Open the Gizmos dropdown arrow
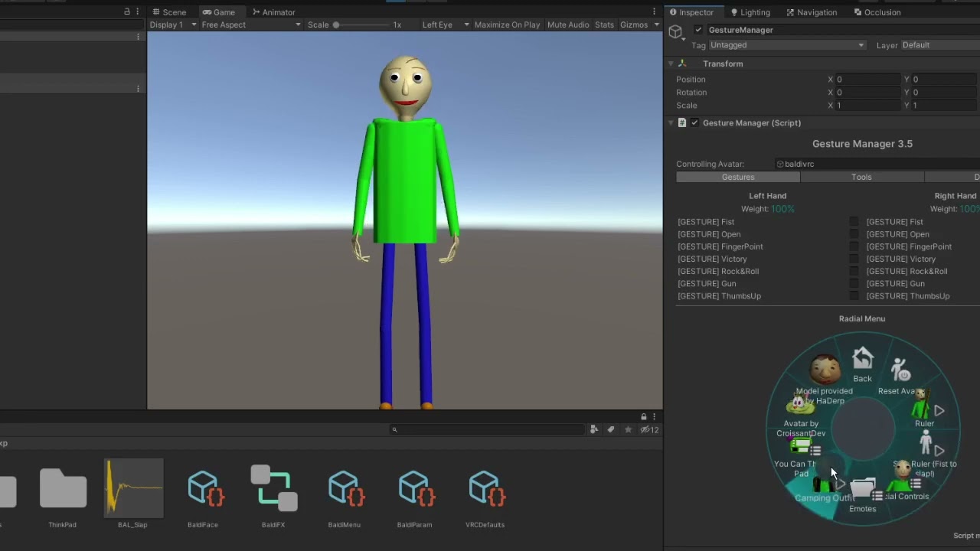This screenshot has height=551, width=980. 656,24
